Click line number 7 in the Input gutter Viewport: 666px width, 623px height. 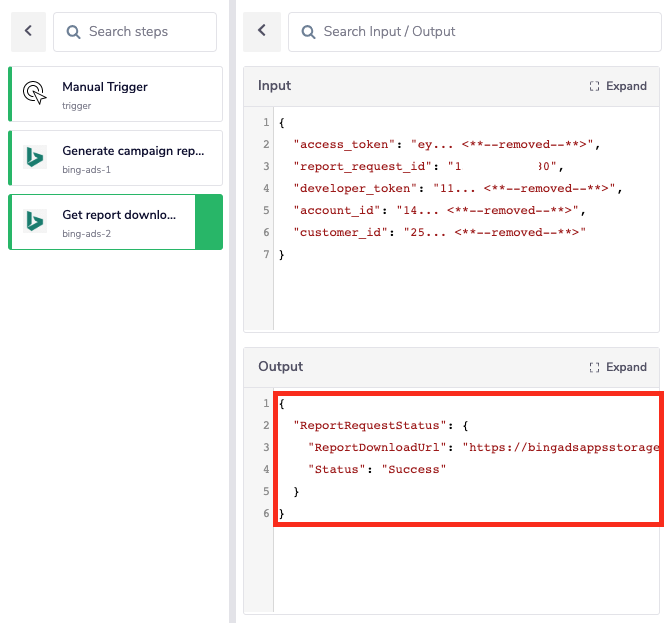tap(266, 254)
